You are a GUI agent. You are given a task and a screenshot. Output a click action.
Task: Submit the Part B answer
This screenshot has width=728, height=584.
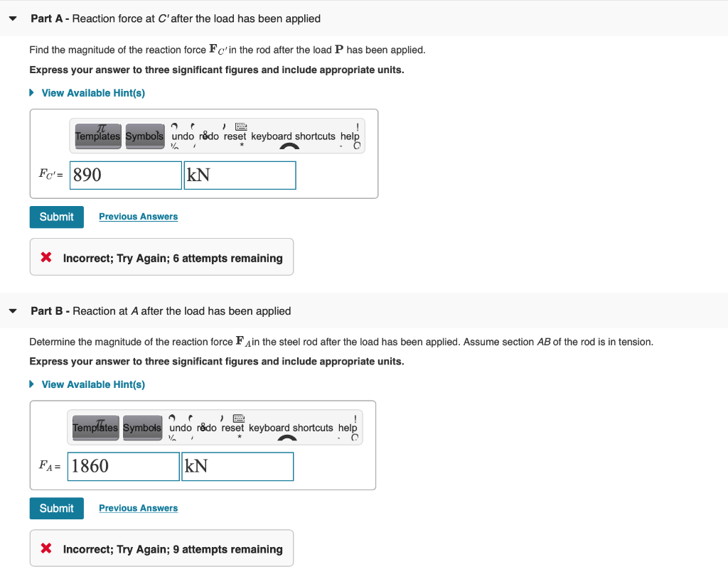tap(56, 508)
